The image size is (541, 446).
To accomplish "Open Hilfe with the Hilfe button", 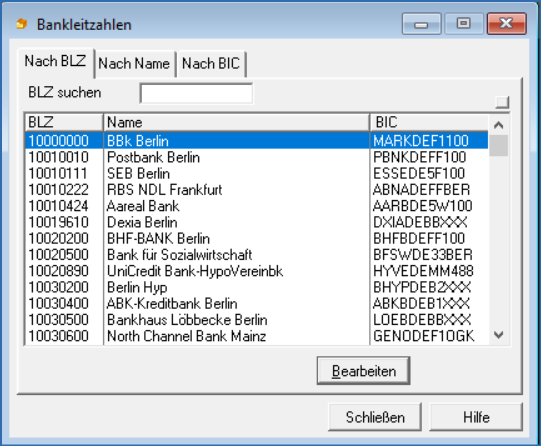I will [476, 417].
